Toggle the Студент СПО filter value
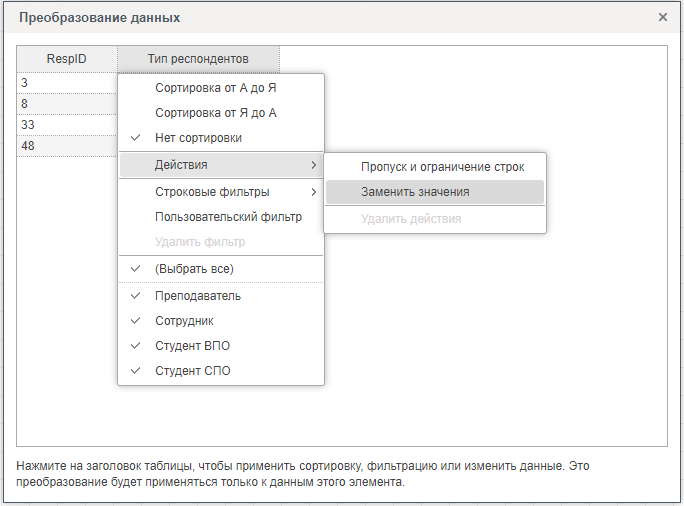 pyautogui.click(x=192, y=371)
